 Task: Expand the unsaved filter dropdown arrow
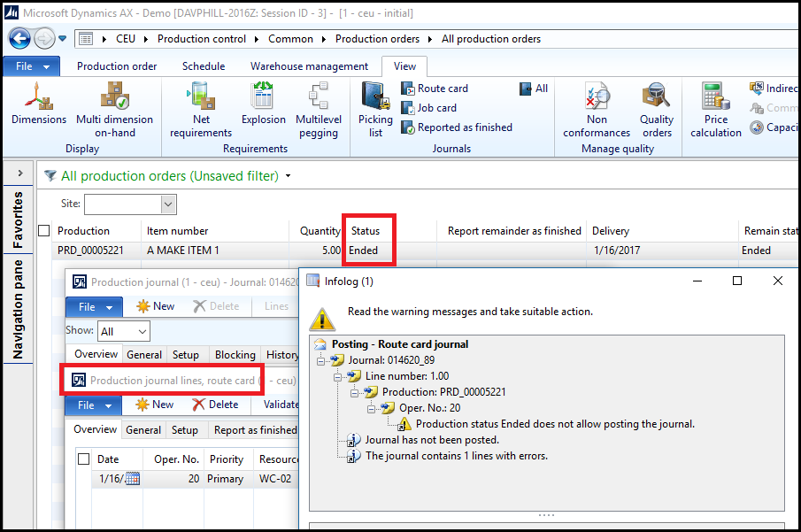(x=289, y=176)
